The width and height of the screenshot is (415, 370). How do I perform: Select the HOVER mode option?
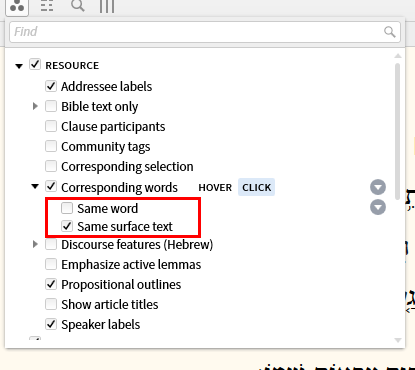tap(215, 187)
